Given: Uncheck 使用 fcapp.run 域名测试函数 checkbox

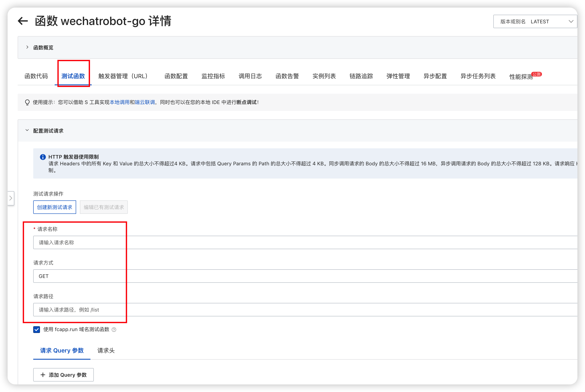Looking at the screenshot, I should [x=37, y=329].
